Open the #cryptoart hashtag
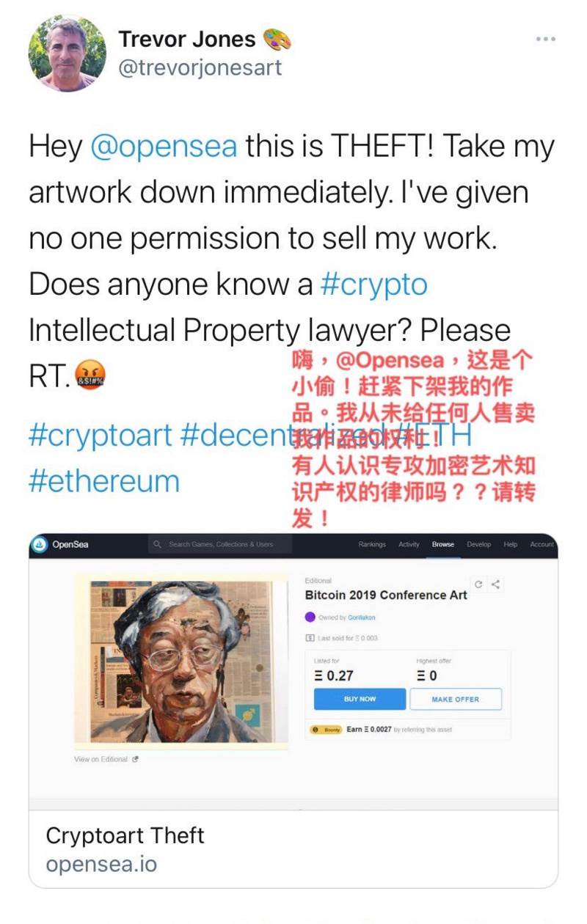This screenshot has width=587, height=924. coord(99,435)
